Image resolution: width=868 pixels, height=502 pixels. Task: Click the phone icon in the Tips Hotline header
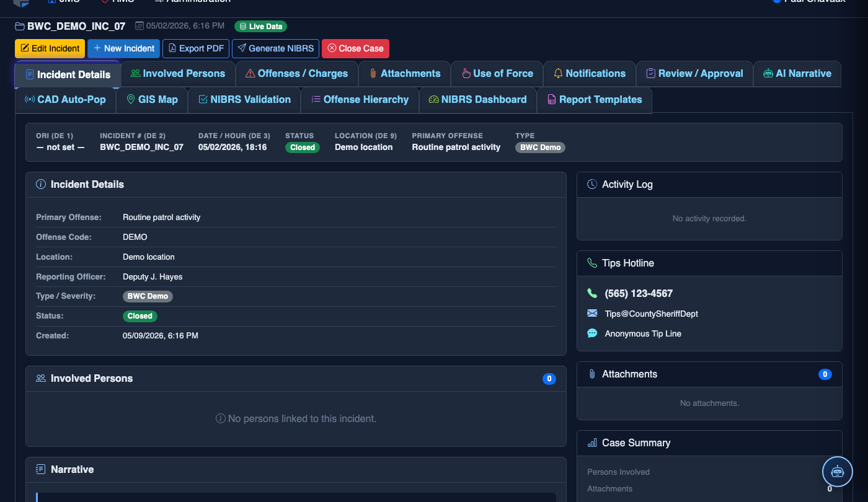pos(592,263)
